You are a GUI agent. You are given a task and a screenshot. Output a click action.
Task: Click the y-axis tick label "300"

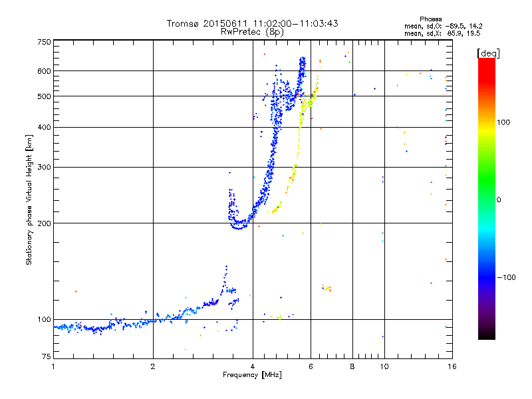[x=44, y=168]
